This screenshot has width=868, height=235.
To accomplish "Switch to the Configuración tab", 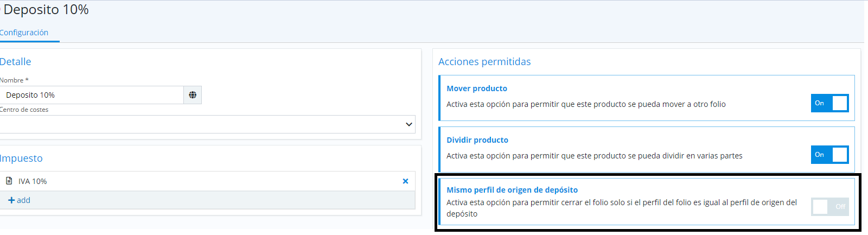I will (24, 33).
